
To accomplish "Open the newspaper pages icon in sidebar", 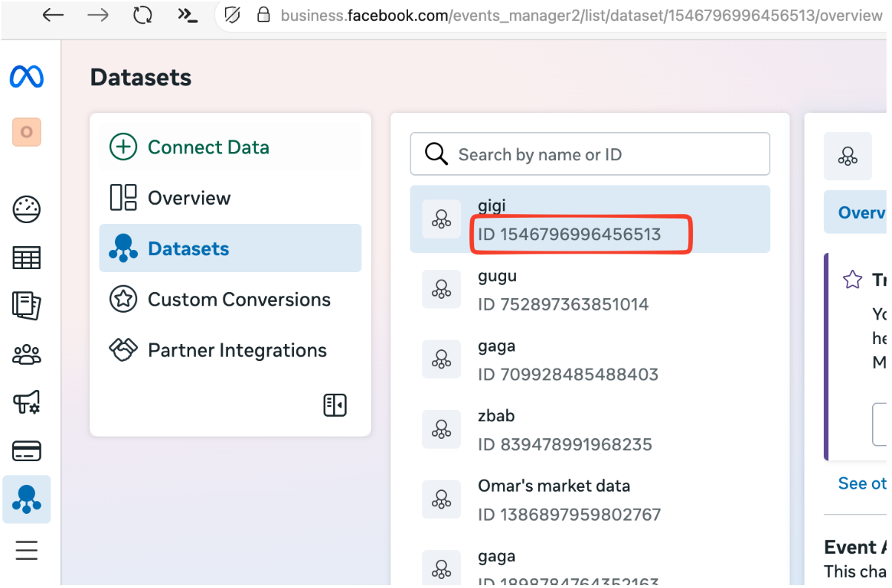I will pos(27,305).
